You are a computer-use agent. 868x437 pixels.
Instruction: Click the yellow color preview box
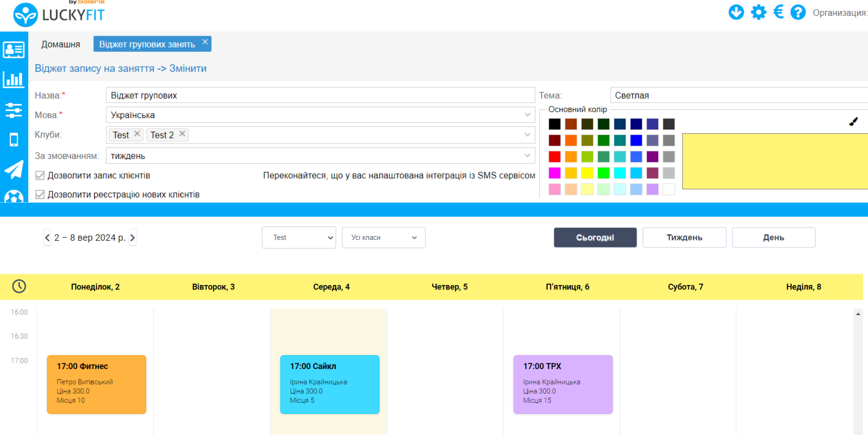click(x=775, y=161)
